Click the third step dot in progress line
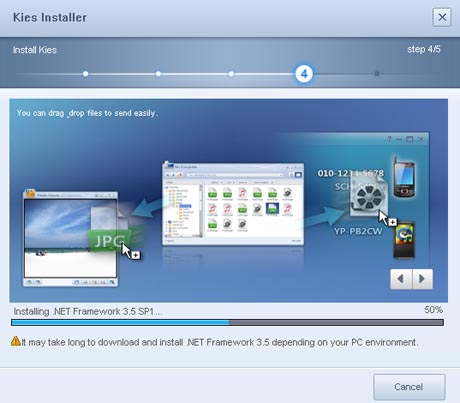This screenshot has height=403, width=460. click(231, 74)
